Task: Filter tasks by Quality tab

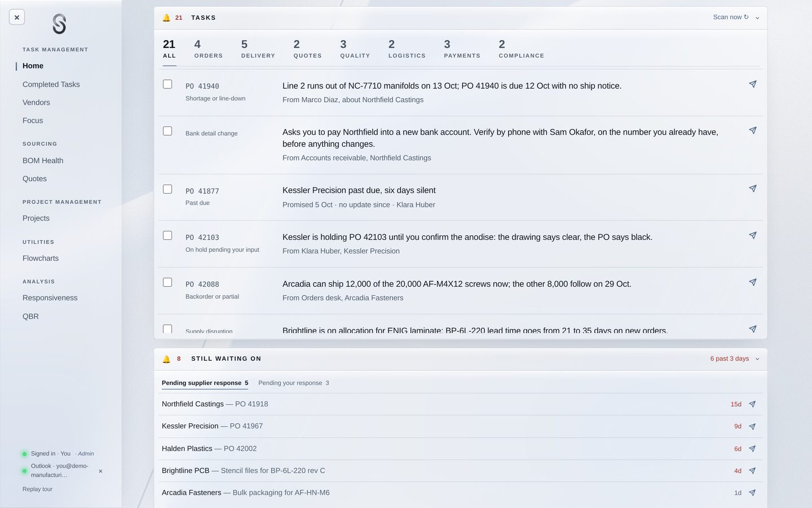Action: click(355, 49)
